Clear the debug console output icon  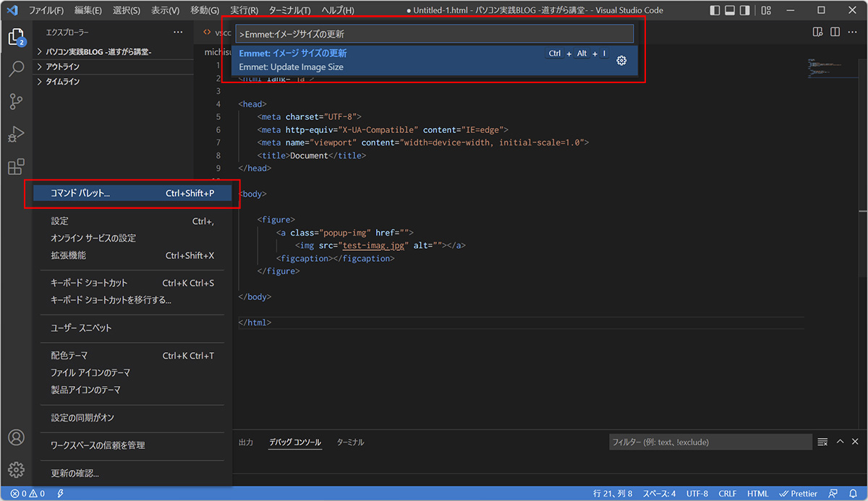point(822,442)
